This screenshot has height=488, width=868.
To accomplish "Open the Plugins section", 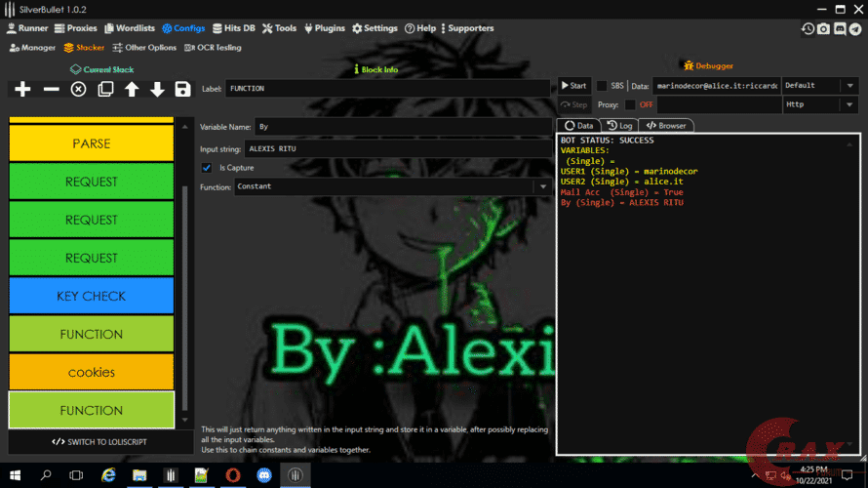I will point(325,28).
